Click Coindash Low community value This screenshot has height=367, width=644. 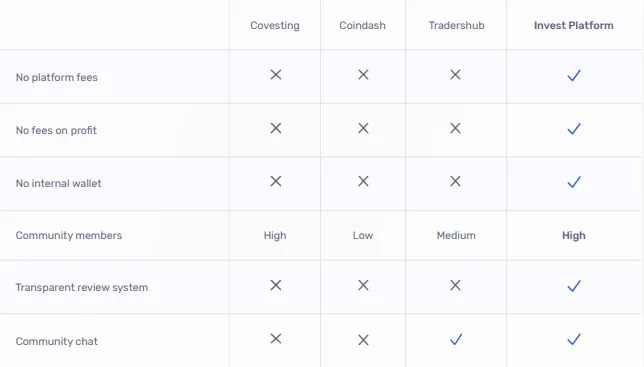(x=363, y=235)
